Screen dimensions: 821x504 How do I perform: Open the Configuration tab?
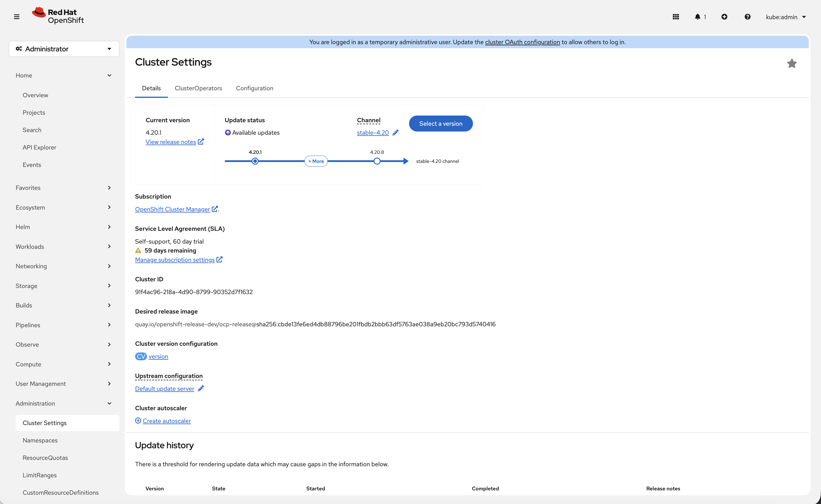tap(254, 88)
